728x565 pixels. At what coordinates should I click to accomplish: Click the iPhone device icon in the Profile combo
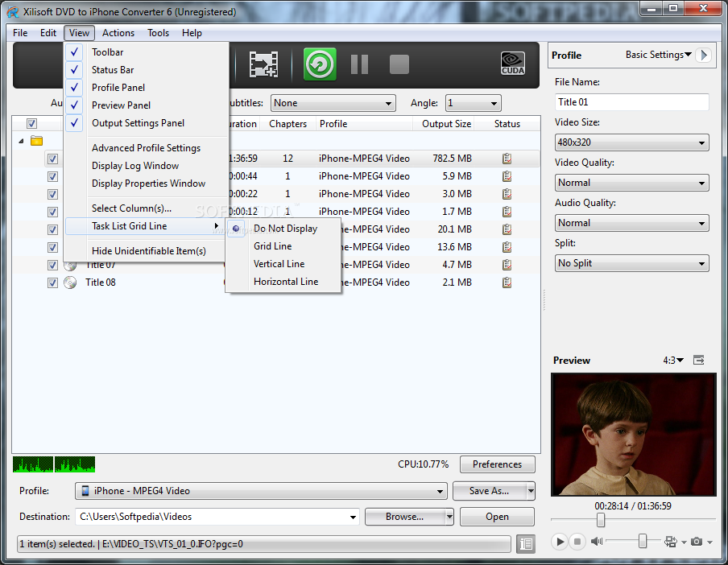coord(85,491)
